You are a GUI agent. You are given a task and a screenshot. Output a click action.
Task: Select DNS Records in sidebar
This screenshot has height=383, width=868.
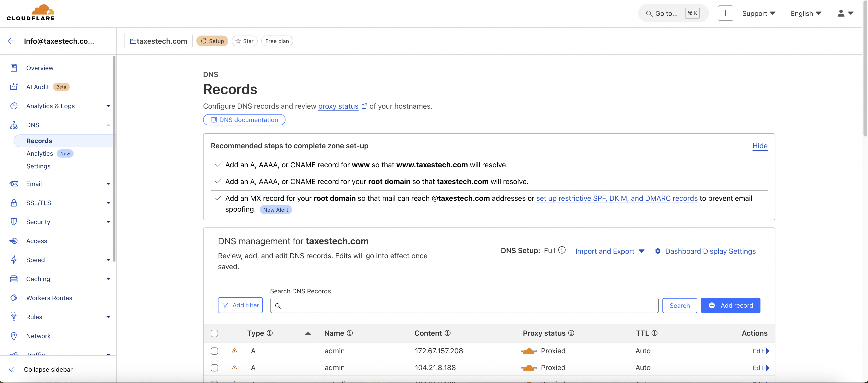64,141
